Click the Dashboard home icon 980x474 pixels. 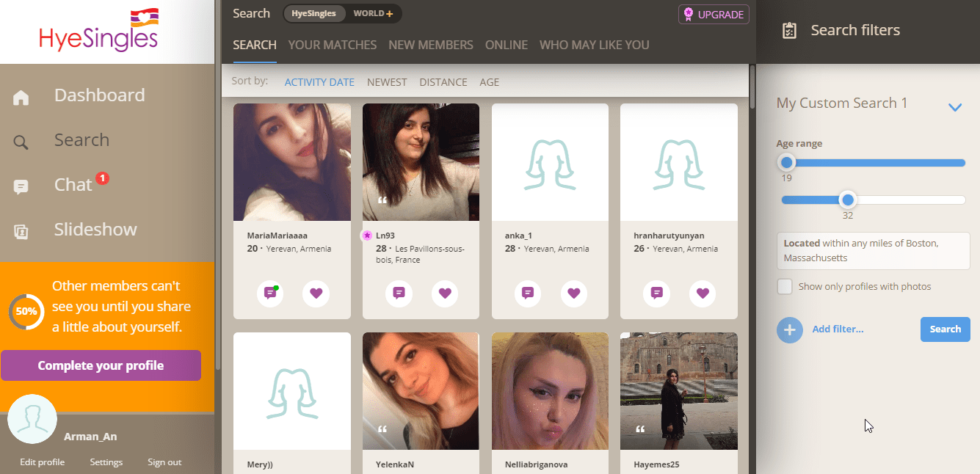[21, 98]
